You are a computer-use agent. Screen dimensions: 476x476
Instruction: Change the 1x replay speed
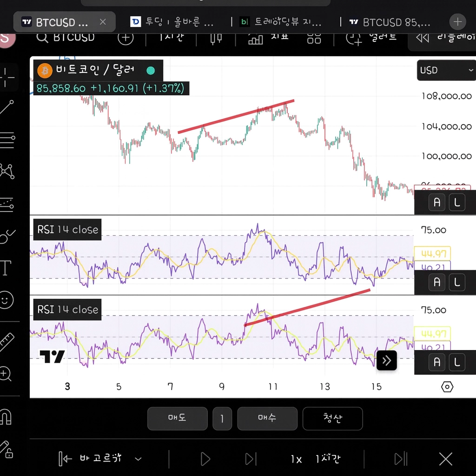[x=296, y=459]
